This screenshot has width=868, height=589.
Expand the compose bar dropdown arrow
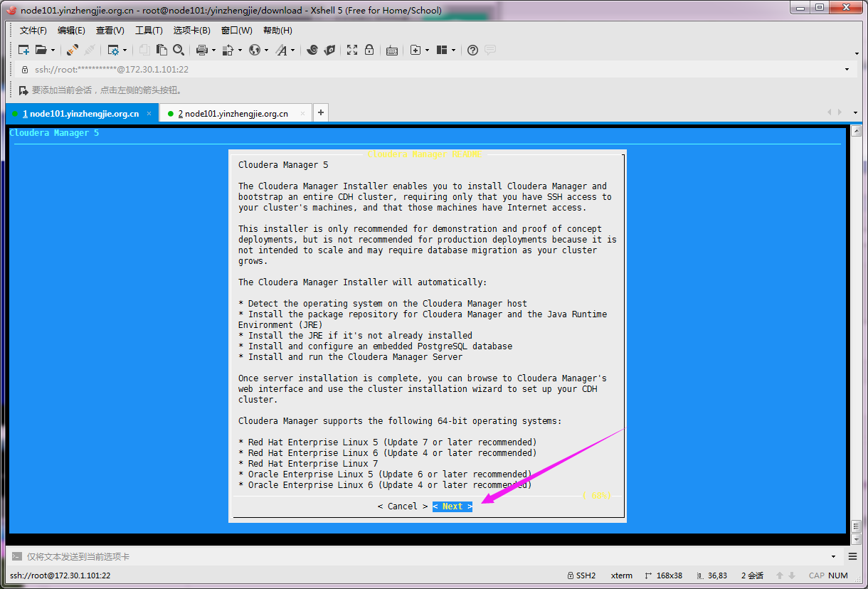point(834,556)
